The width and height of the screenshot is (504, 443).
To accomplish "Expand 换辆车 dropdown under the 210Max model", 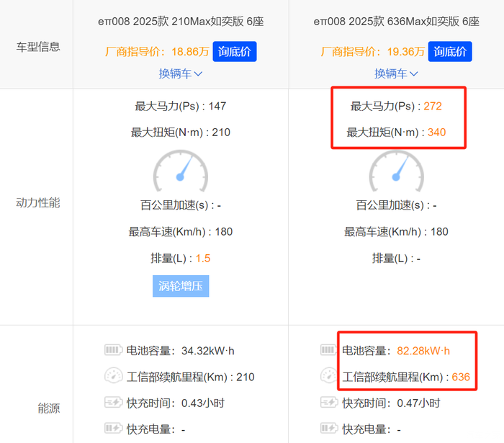I will (x=180, y=73).
